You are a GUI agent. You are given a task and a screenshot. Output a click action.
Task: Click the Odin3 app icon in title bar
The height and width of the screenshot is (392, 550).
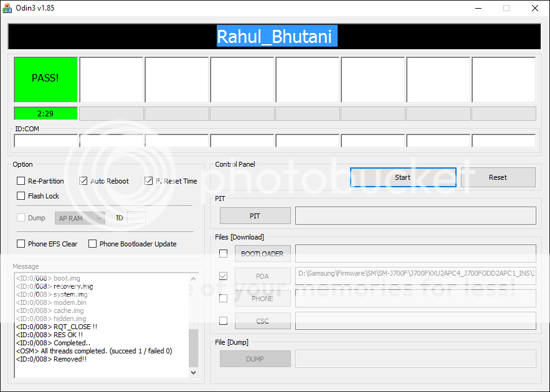[x=7, y=8]
